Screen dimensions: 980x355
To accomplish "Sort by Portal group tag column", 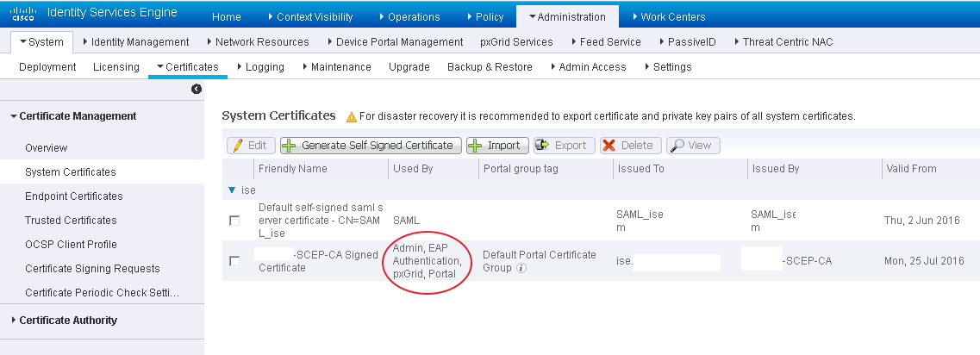I will click(x=521, y=169).
